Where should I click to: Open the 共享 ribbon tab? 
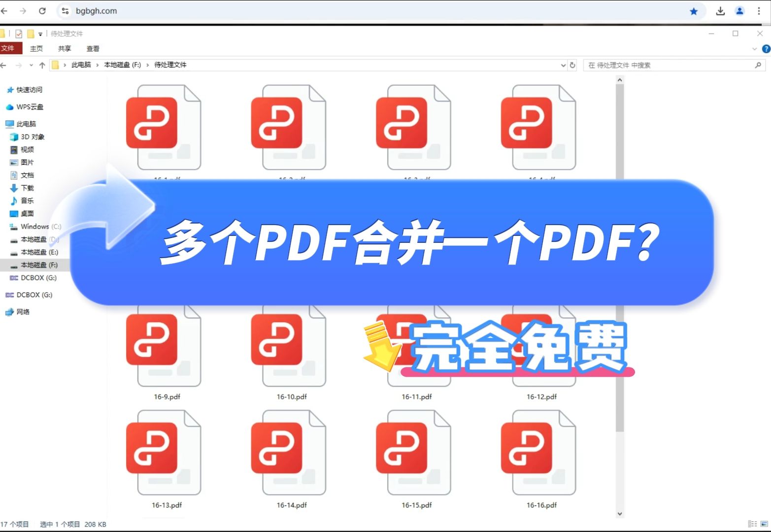pos(65,49)
